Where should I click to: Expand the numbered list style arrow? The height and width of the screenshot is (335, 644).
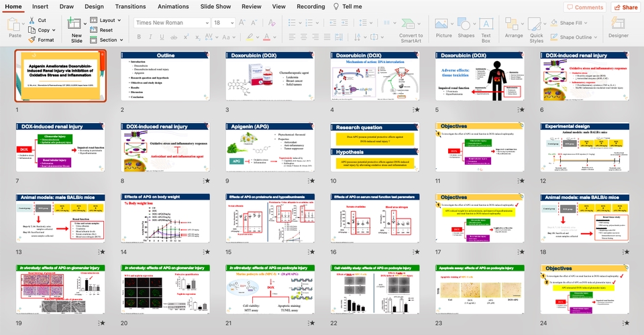[x=317, y=23]
